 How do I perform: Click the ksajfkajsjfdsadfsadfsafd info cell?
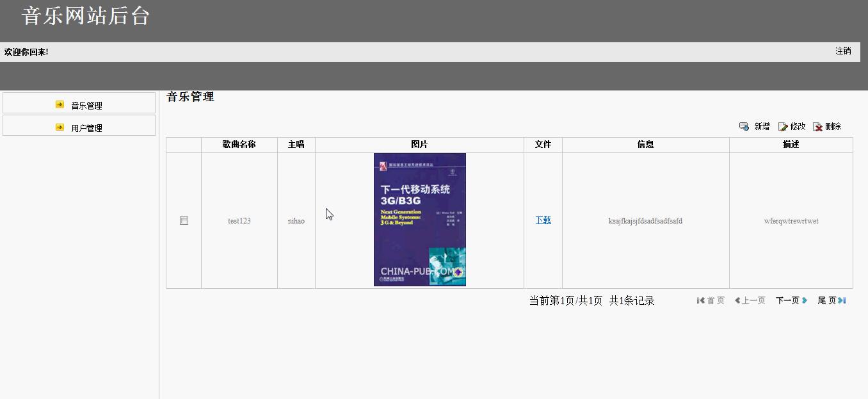click(x=645, y=221)
